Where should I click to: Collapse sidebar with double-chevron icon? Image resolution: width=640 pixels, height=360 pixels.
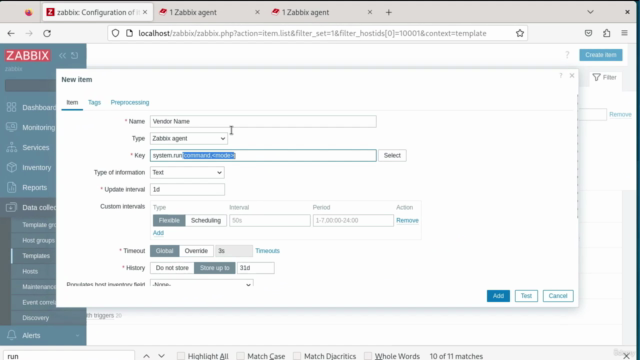(x=62, y=56)
